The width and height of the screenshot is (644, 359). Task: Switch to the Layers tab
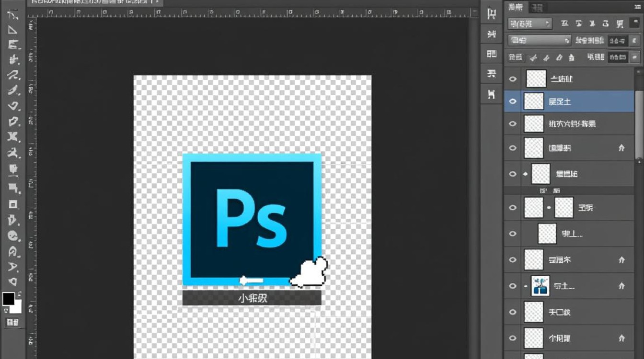[x=516, y=7]
